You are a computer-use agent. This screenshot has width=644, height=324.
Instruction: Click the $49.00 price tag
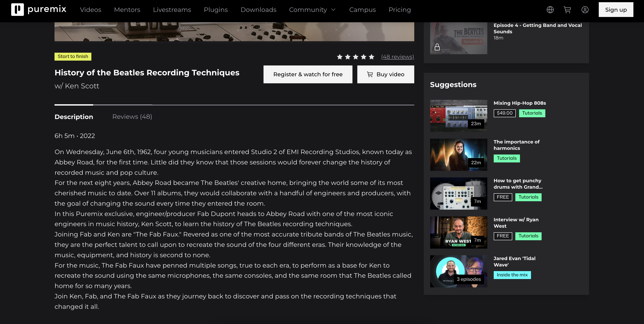tap(505, 113)
